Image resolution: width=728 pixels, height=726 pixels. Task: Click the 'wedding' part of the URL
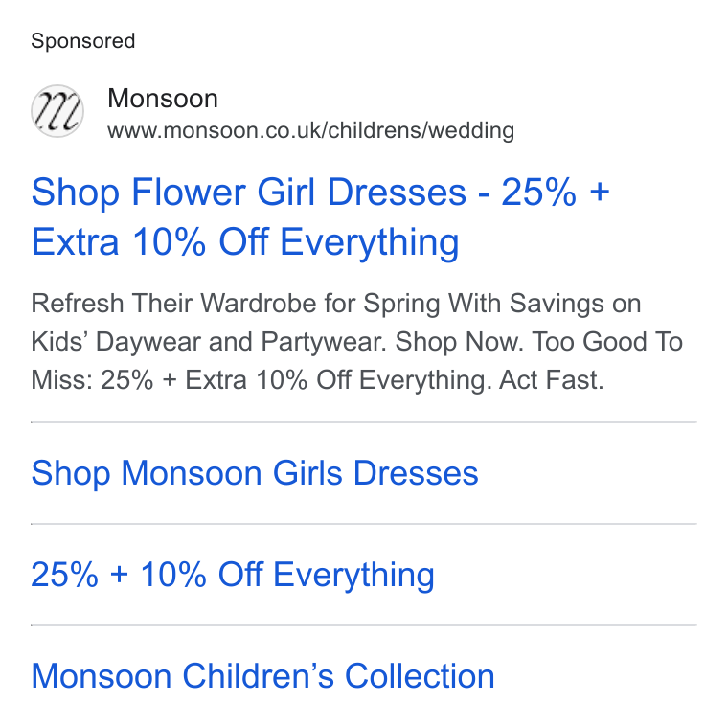471,130
